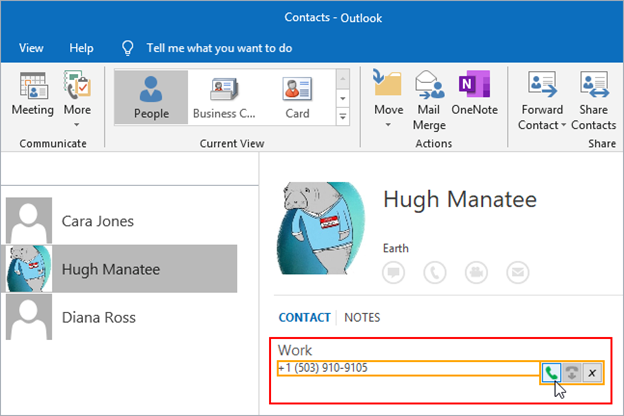Close the call toolbar with X
Viewport: 624px width, 416px height.
[592, 373]
